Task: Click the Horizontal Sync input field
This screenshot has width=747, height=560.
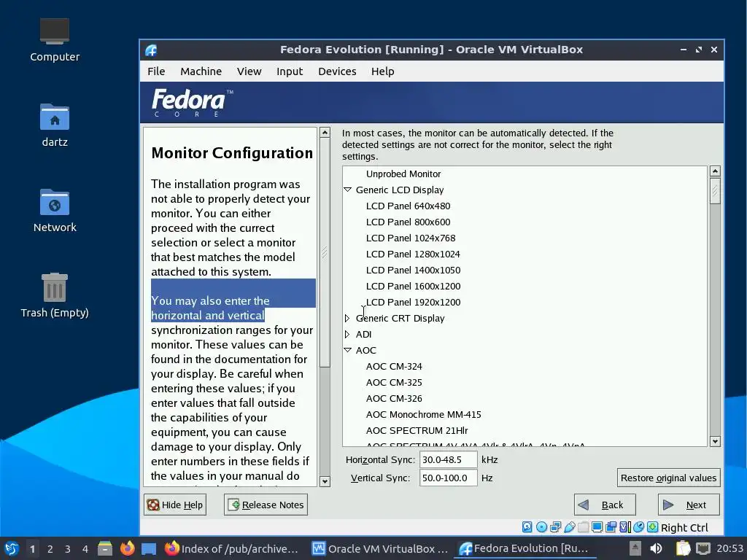Action: click(x=449, y=459)
